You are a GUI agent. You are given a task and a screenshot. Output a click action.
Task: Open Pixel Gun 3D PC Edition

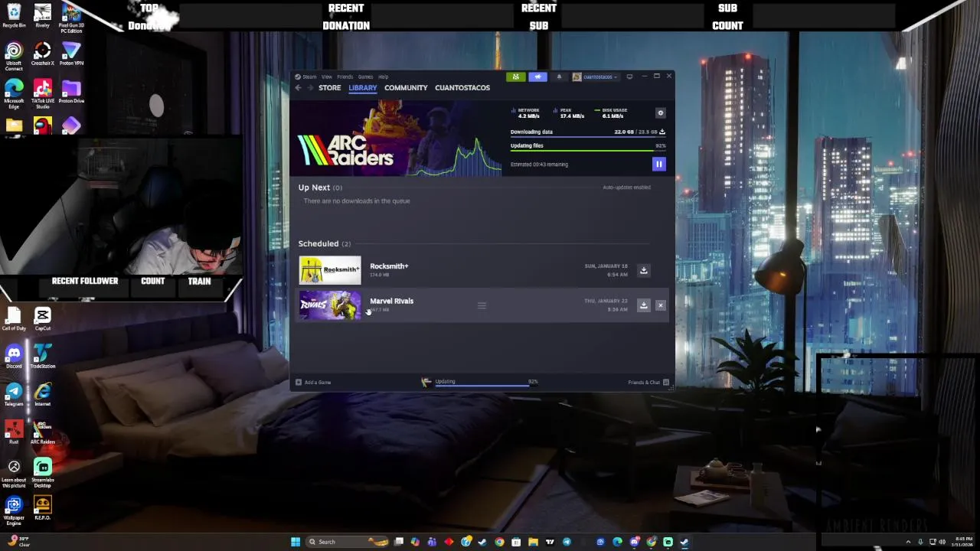(x=71, y=18)
